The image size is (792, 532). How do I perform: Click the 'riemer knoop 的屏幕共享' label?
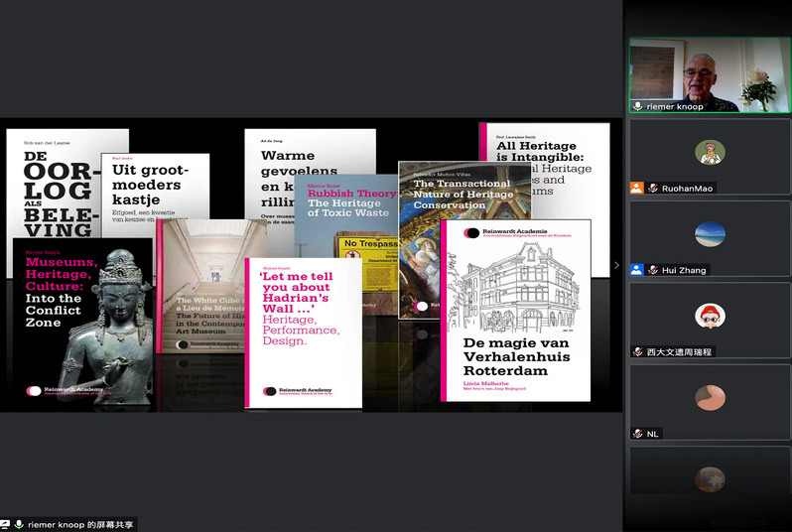pyautogui.click(x=79, y=524)
